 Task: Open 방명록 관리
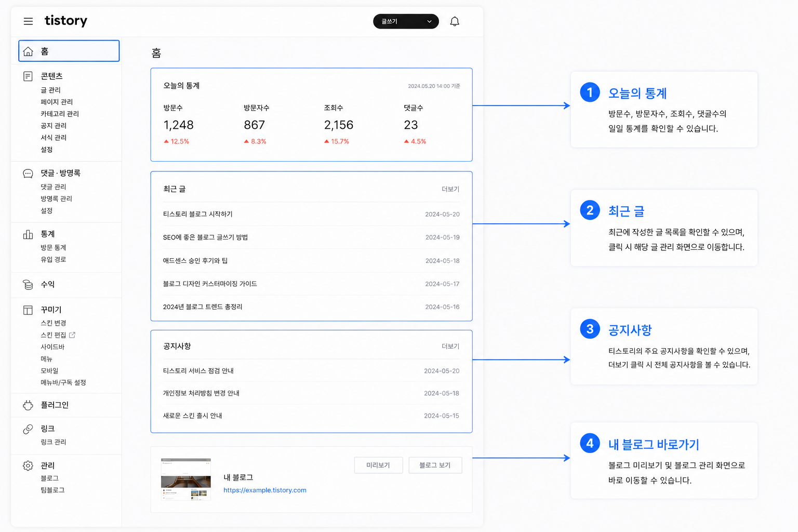pyautogui.click(x=57, y=199)
